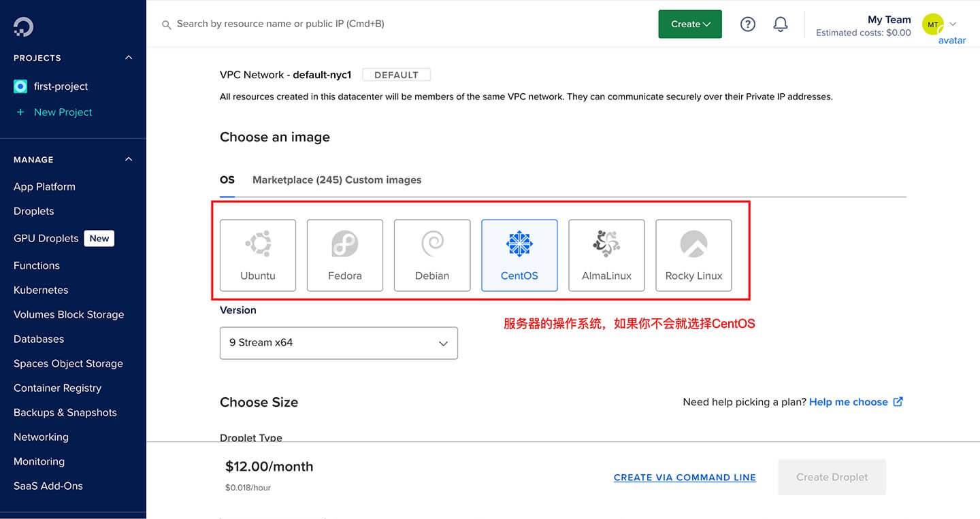Click the DigitalOcean logo icon
Image resolution: width=980 pixels, height=519 pixels.
pyautogui.click(x=23, y=27)
